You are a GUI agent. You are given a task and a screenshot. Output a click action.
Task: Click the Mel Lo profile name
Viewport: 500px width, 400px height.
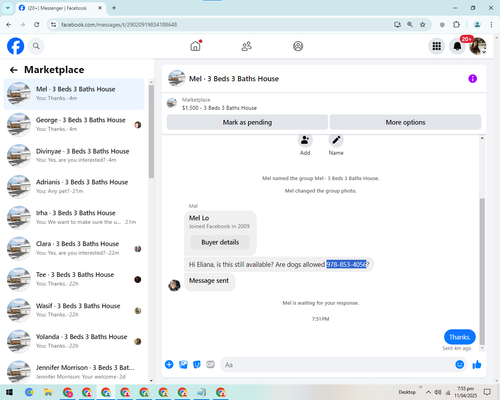pyautogui.click(x=199, y=218)
